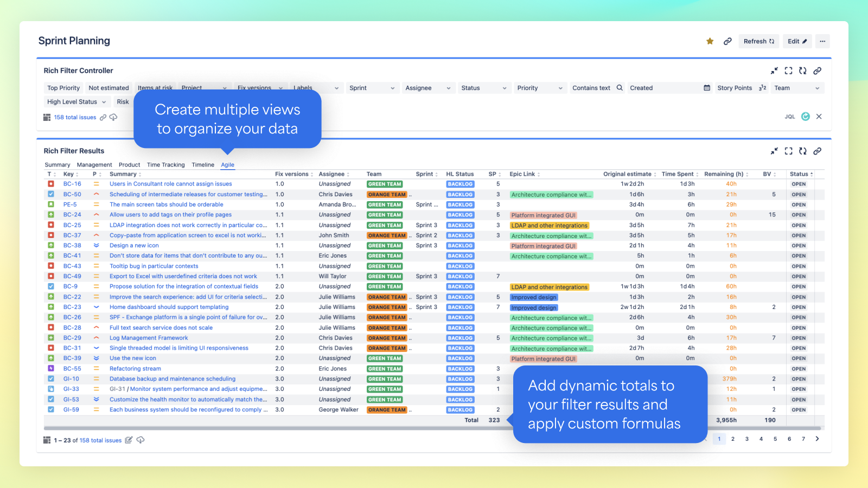Click 158 total issues link in results footer
This screenshot has width=868, height=488.
100,440
